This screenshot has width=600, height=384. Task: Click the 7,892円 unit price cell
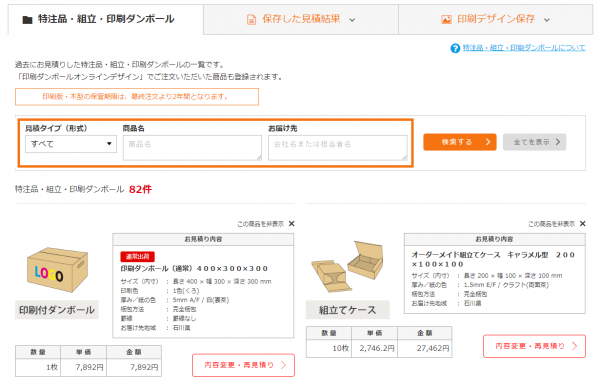click(x=84, y=368)
